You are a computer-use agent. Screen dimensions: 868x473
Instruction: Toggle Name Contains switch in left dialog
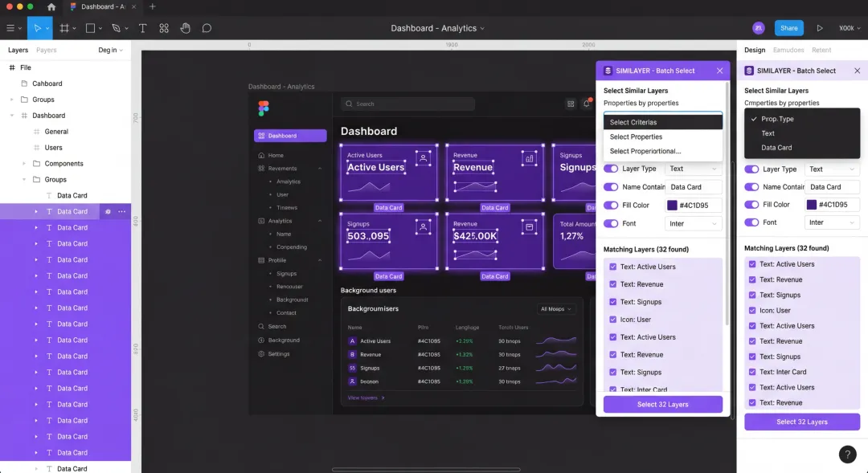coord(611,187)
